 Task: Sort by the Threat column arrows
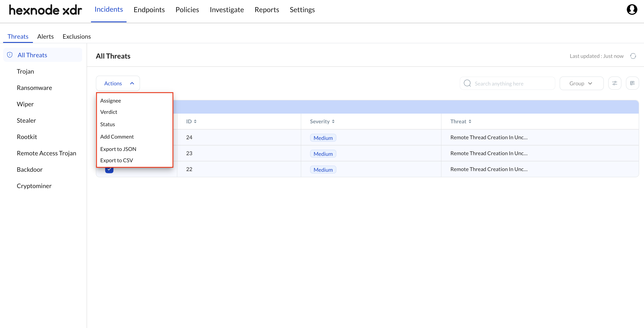[470, 121]
